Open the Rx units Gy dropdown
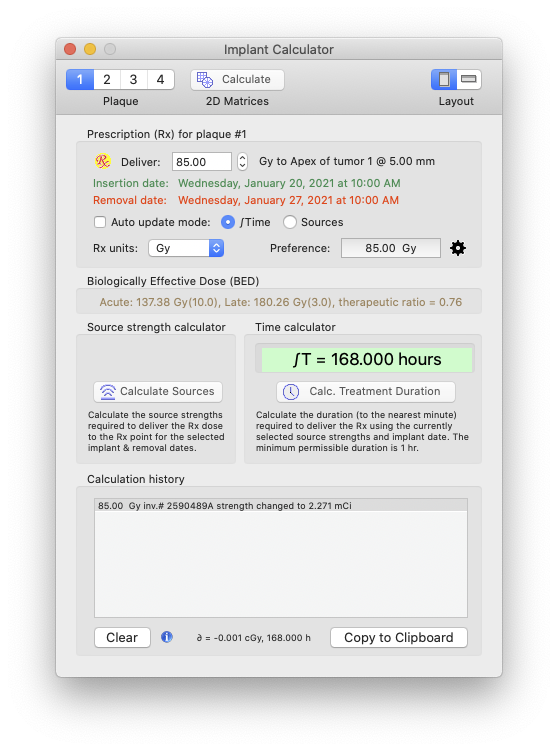558x751 pixels. 186,248
